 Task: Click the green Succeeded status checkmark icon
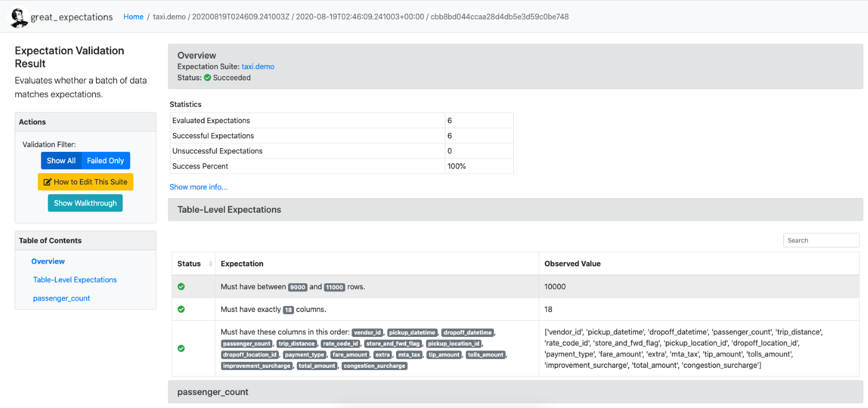pos(207,78)
